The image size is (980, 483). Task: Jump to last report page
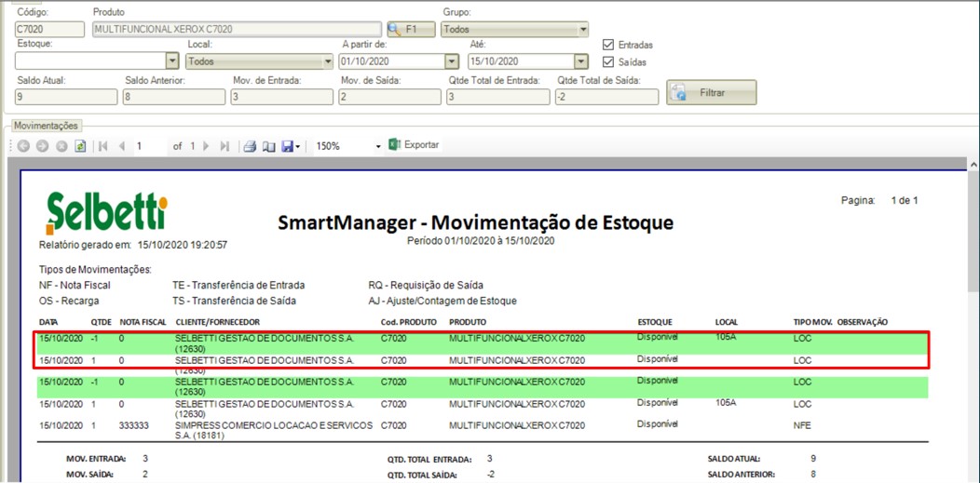(x=225, y=146)
